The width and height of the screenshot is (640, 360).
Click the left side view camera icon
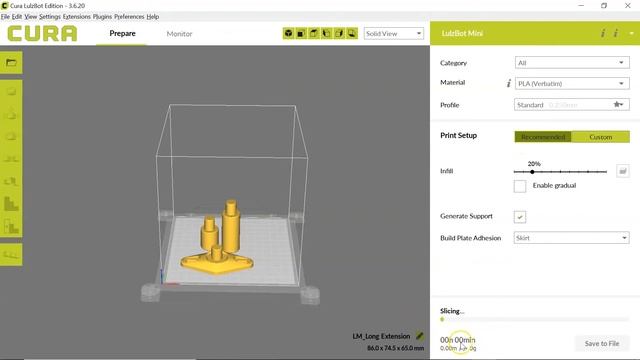click(x=327, y=33)
